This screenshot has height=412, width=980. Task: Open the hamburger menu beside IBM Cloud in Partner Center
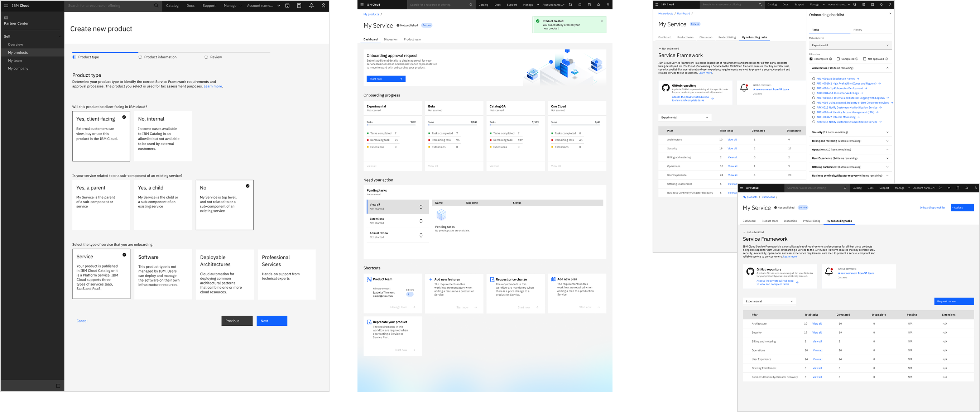pos(6,6)
